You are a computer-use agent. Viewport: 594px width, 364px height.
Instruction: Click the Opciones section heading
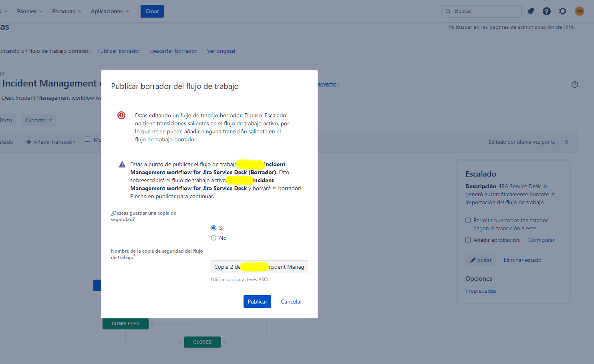point(479,279)
